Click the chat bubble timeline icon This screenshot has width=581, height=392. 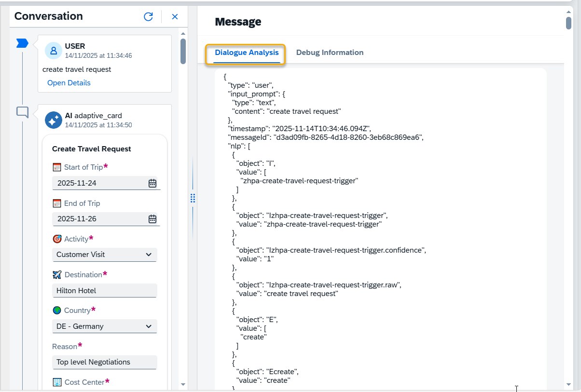point(22,112)
